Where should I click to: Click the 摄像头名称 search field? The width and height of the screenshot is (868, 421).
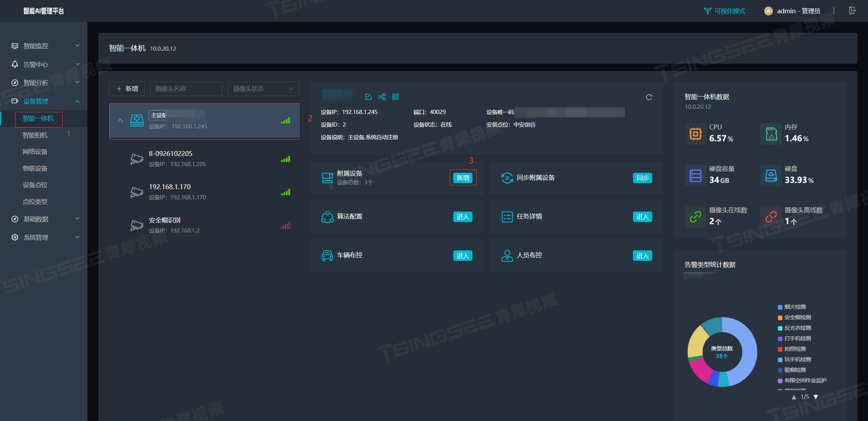point(186,89)
